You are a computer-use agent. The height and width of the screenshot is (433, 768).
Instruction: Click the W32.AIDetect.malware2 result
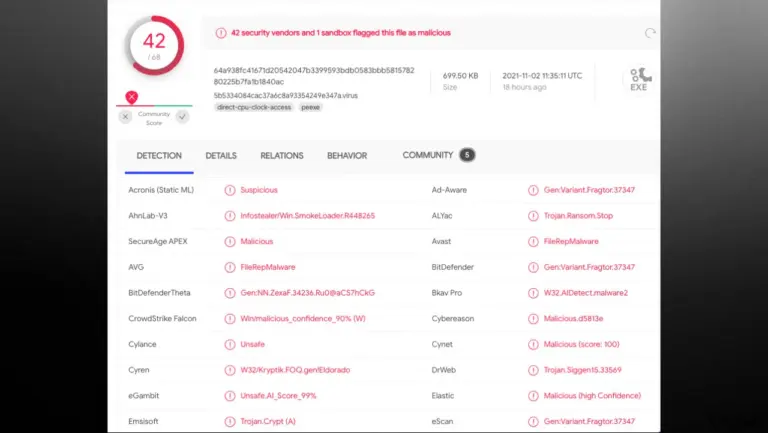pos(586,293)
